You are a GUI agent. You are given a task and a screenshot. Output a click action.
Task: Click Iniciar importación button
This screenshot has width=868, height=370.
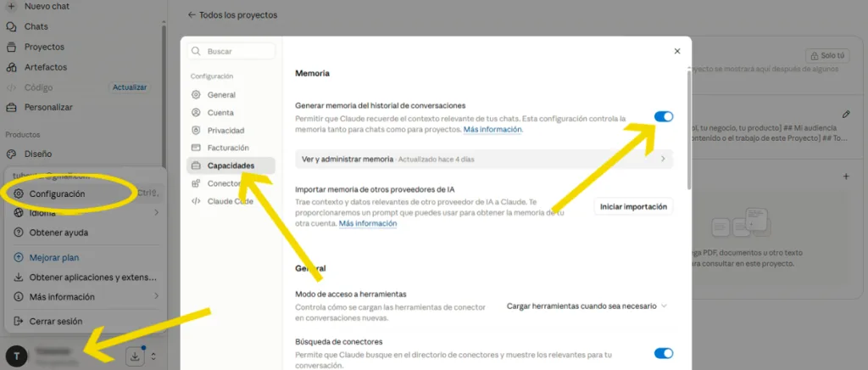[x=634, y=206]
